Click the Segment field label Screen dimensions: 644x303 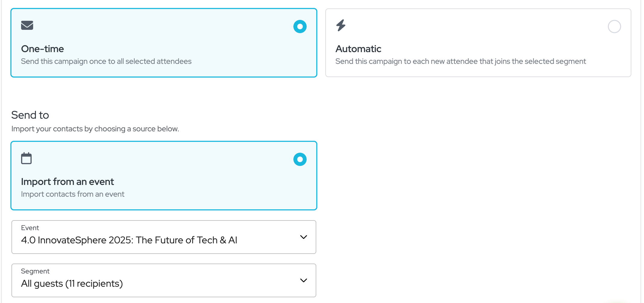click(x=35, y=271)
